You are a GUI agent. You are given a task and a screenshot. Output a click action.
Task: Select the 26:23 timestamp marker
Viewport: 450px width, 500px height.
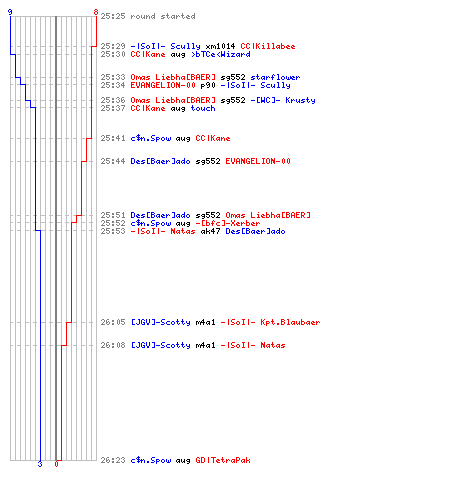(113, 460)
